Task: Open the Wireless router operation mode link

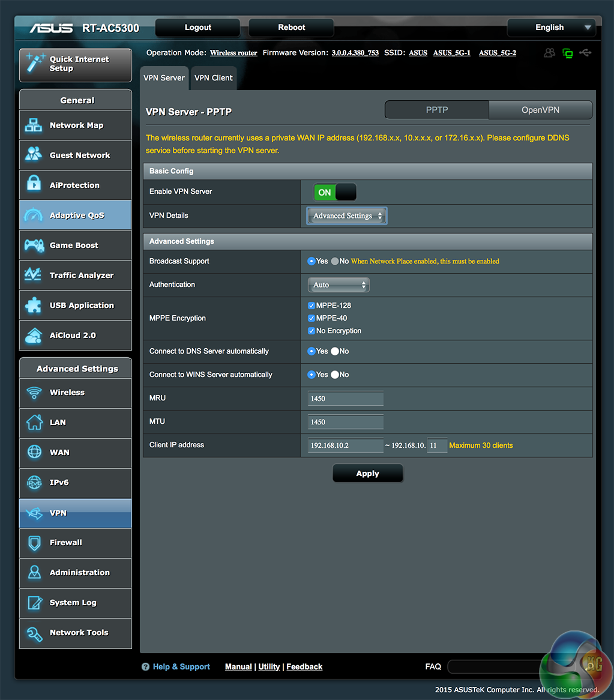Action: coord(233,53)
